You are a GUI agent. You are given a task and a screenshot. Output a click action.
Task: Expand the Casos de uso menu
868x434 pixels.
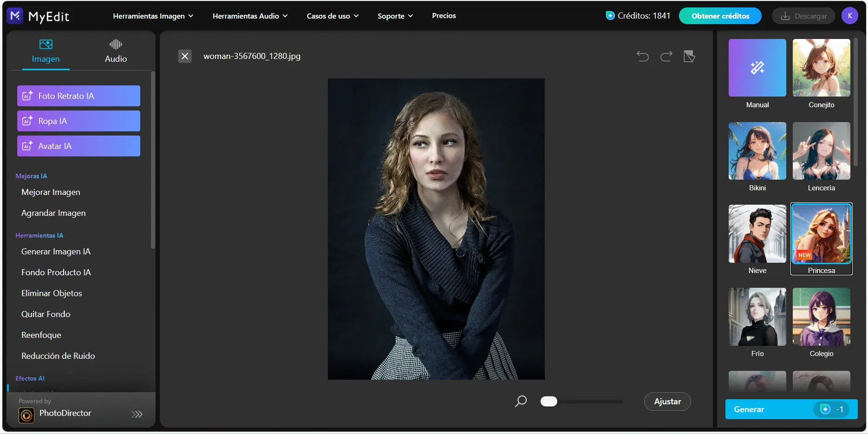pyautogui.click(x=333, y=16)
